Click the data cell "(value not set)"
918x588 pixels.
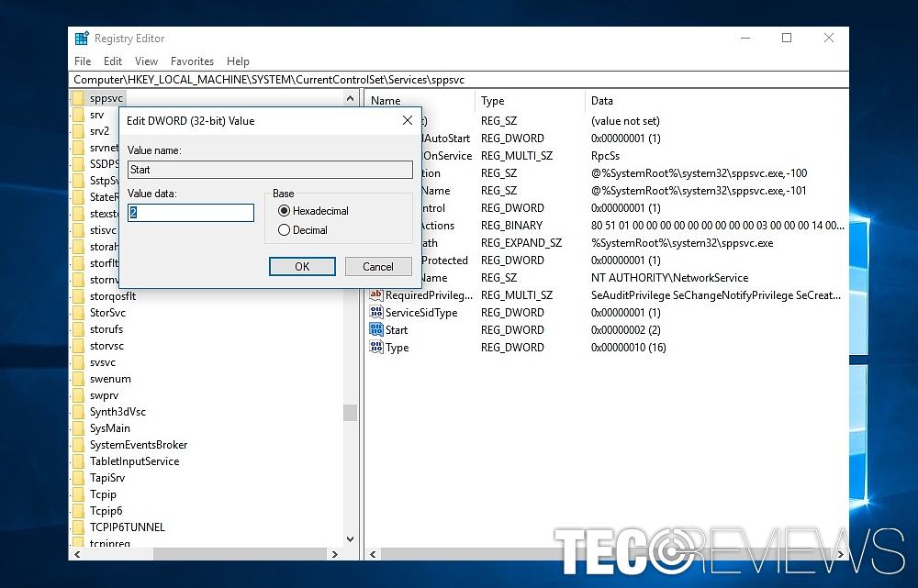pos(625,121)
